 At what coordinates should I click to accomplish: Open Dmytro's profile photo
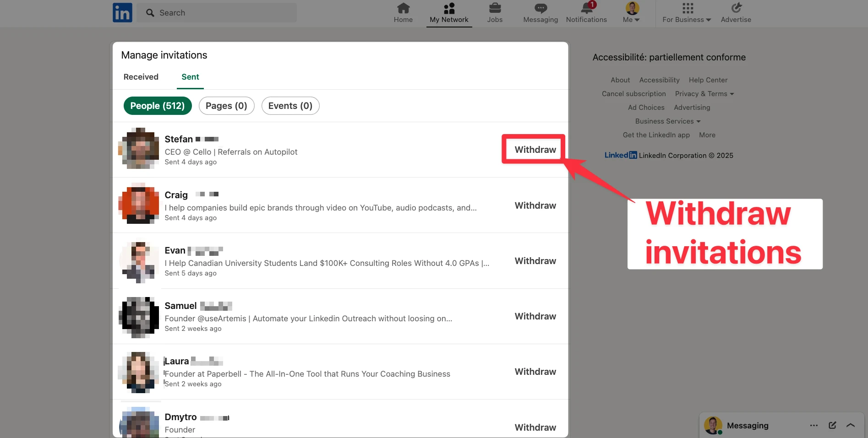click(139, 423)
